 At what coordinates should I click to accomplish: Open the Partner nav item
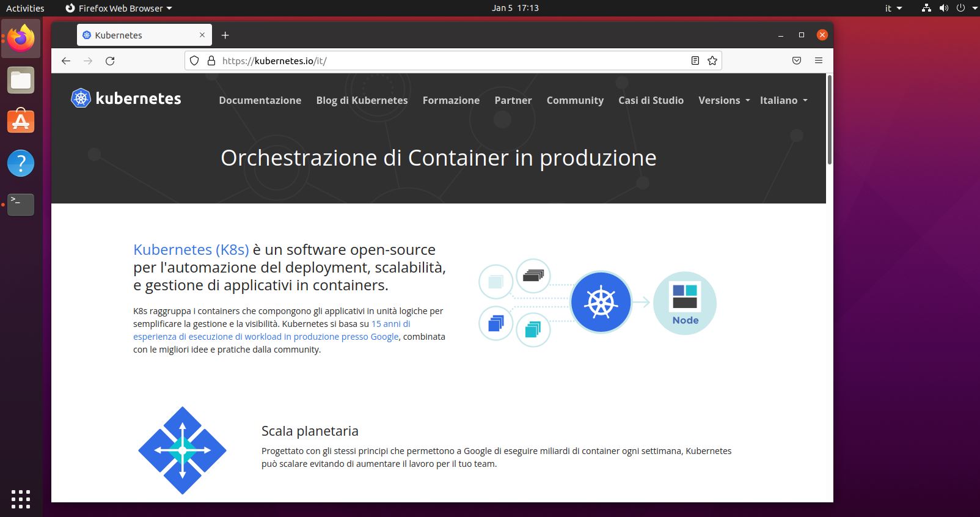[x=513, y=100]
